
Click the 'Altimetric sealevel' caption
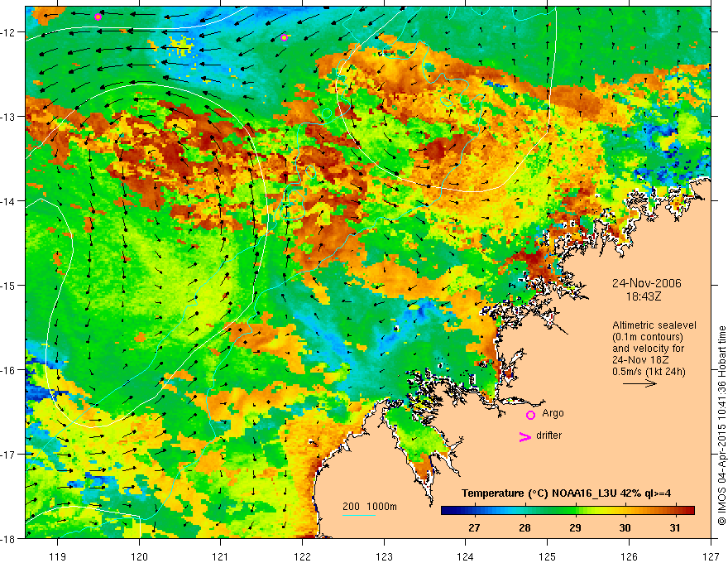[x=654, y=325]
